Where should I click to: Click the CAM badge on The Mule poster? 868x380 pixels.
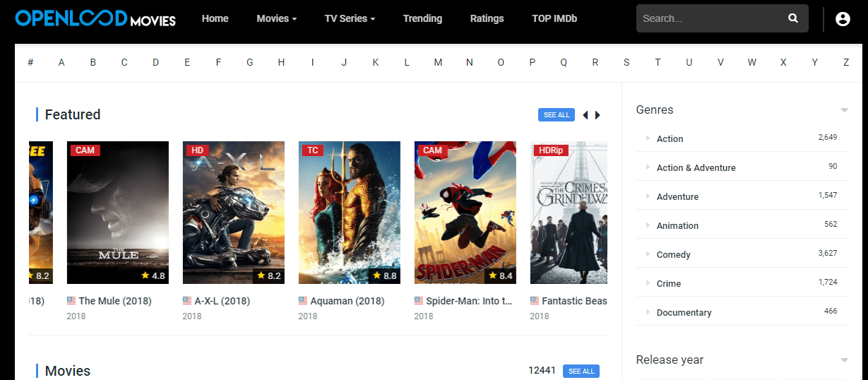pos(85,150)
